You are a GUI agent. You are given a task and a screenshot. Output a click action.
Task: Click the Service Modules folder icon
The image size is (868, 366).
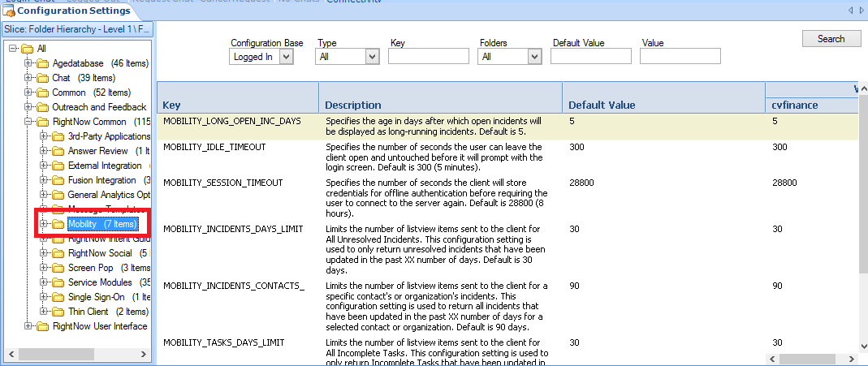coord(58,282)
